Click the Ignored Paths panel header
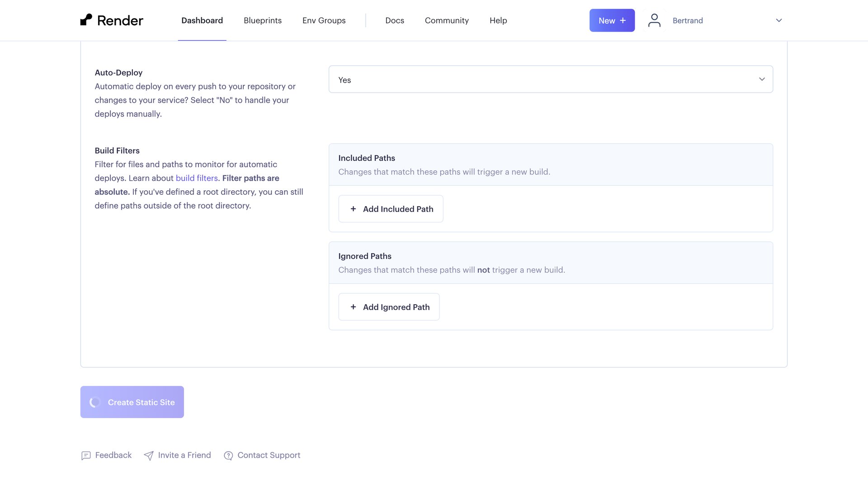868x480 pixels. point(365,256)
